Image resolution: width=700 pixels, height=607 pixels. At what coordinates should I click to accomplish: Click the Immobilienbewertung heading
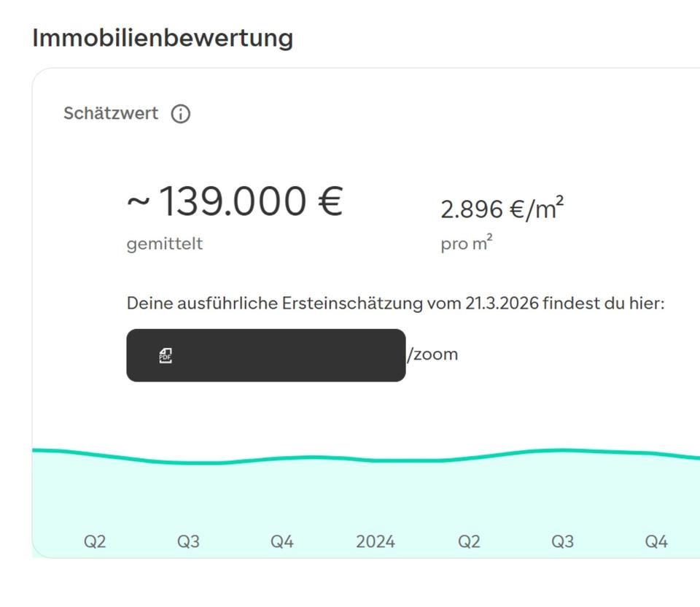(x=163, y=37)
